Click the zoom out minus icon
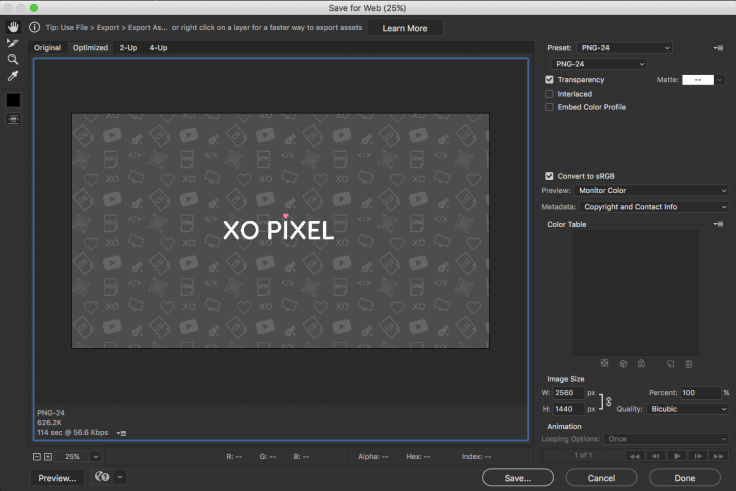This screenshot has height=491, width=736. tap(37, 457)
